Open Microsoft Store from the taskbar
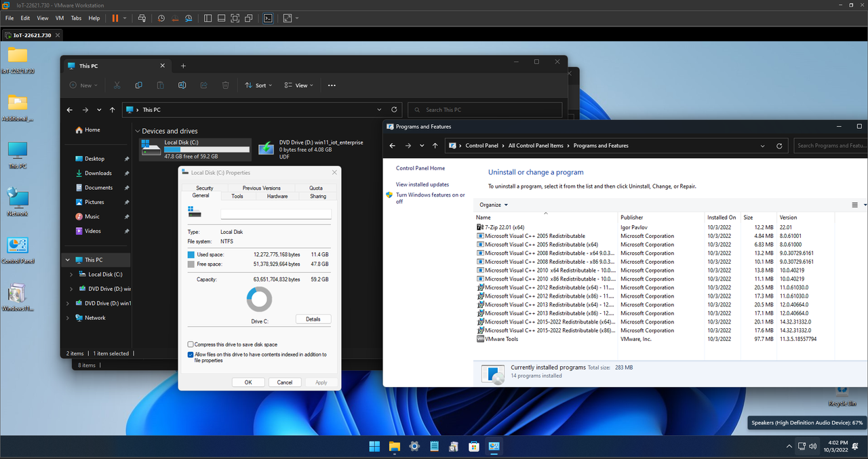868x459 pixels. 474,446
